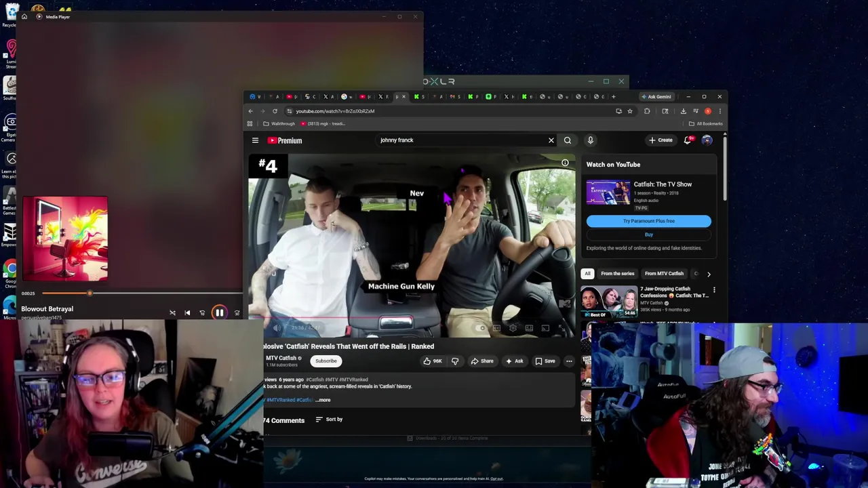Save the video to a playlist
The image size is (868, 488).
pyautogui.click(x=545, y=361)
